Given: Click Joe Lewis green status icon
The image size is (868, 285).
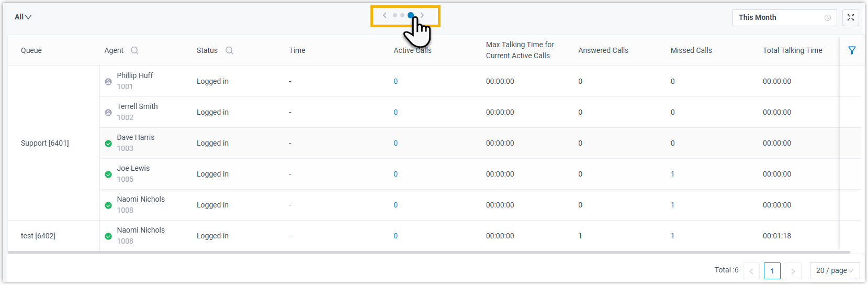Looking at the screenshot, I should click(108, 174).
